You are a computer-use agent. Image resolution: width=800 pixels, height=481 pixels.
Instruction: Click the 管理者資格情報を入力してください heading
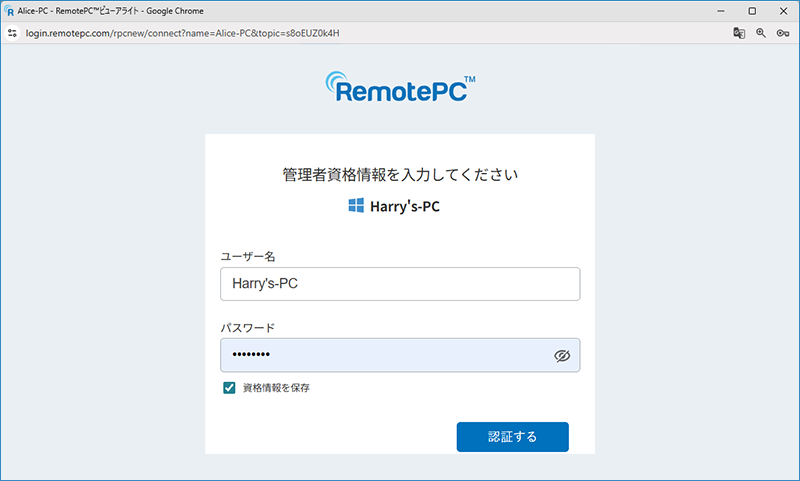pos(400,175)
